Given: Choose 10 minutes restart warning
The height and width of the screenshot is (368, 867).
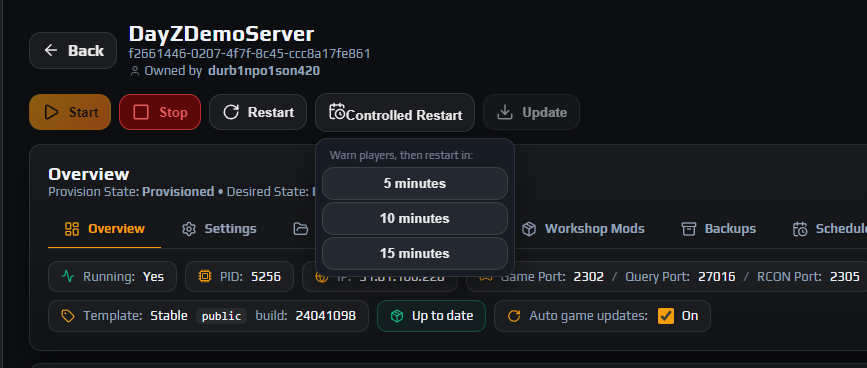Looking at the screenshot, I should click(415, 218).
